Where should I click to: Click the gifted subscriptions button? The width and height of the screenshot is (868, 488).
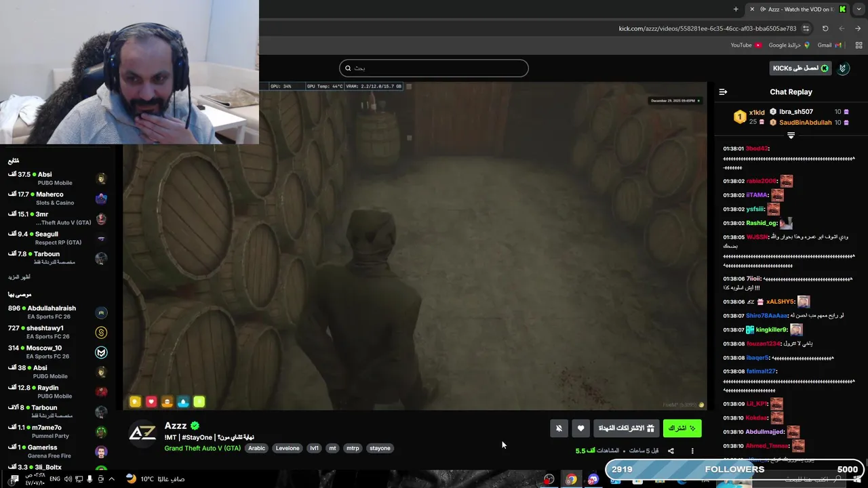pos(626,428)
